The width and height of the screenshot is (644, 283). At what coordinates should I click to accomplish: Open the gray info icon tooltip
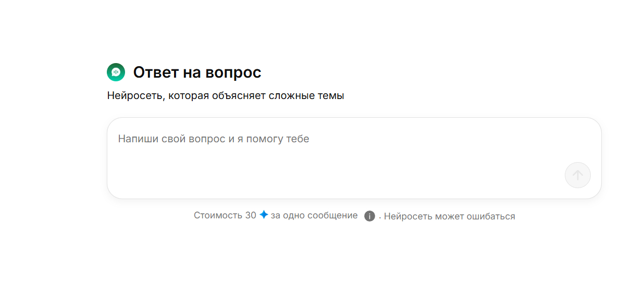pos(369,216)
